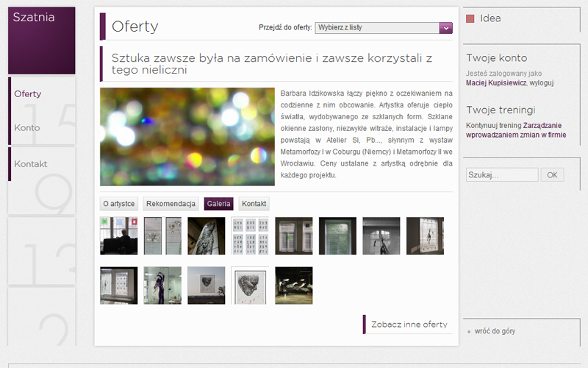Click the Oferty page heading

point(135,26)
